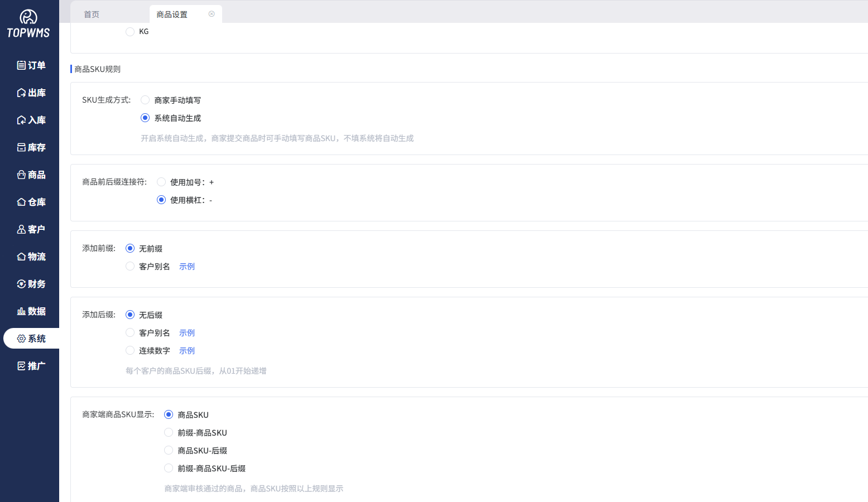Click the 仓库 (Warehouse) sidebar icon

21,202
